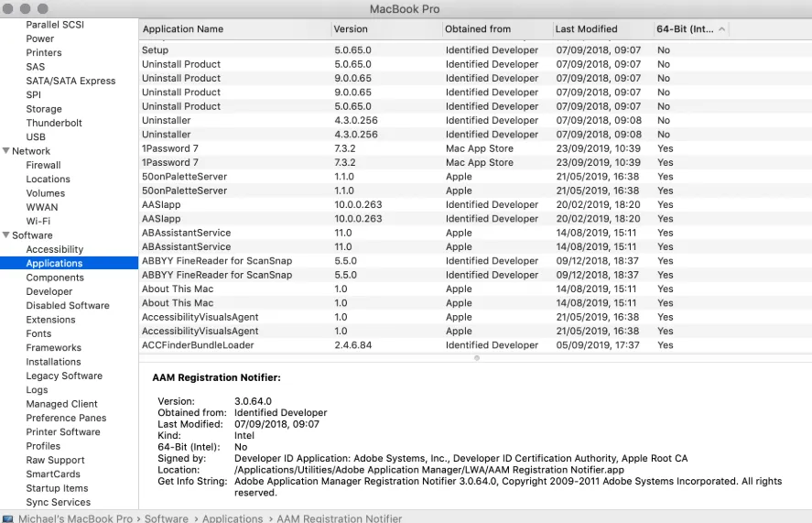Sort by Application Name column

[183, 29]
